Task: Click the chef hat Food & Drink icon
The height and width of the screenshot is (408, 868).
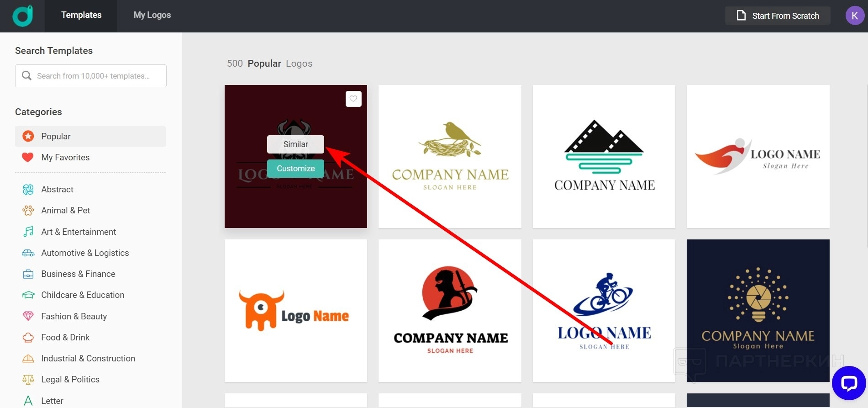Action: click(28, 337)
